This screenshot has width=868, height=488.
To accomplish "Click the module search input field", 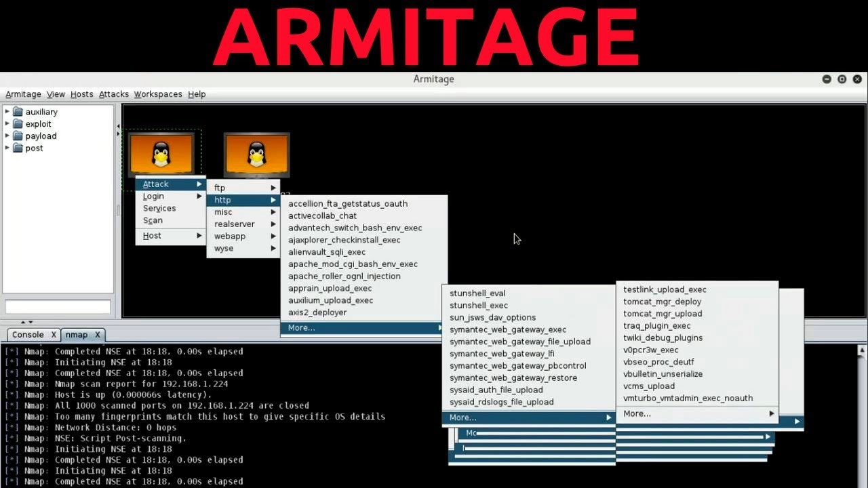I will [58, 307].
